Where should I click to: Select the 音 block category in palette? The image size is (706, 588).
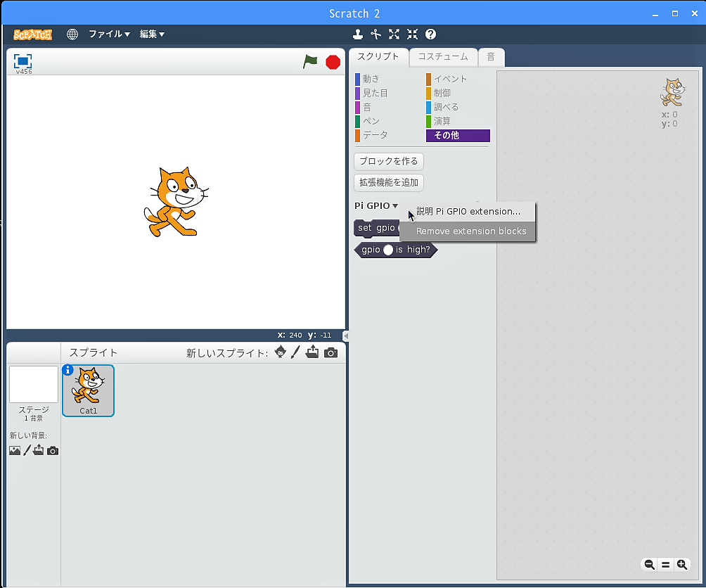(367, 107)
